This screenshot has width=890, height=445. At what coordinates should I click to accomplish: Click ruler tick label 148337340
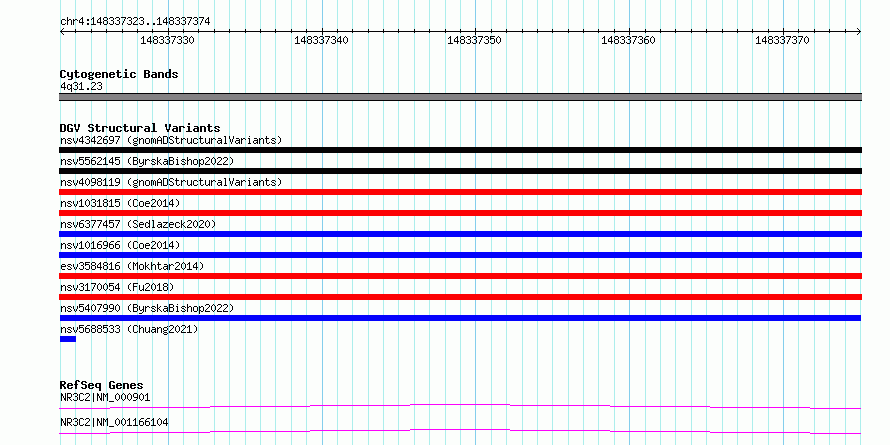point(321,40)
